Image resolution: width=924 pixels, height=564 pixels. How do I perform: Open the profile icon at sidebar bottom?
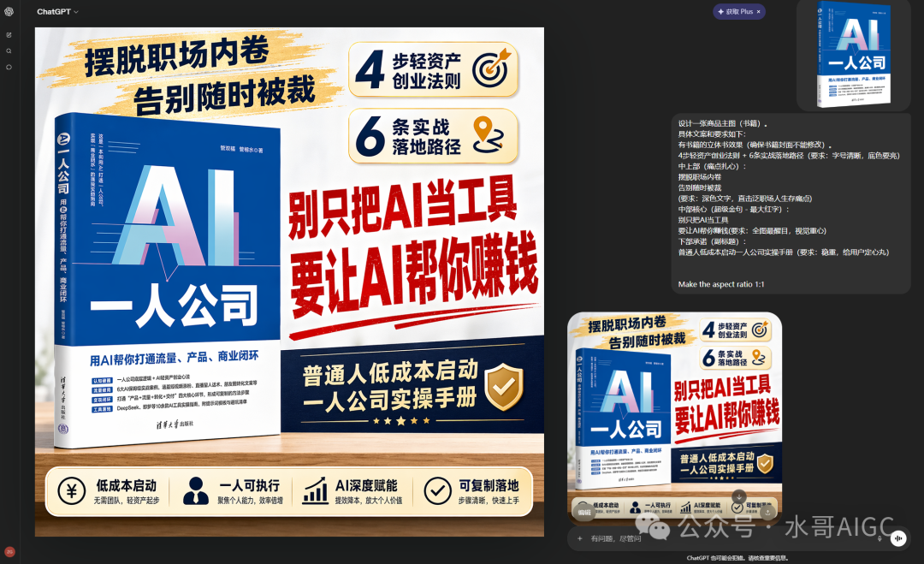click(9, 552)
